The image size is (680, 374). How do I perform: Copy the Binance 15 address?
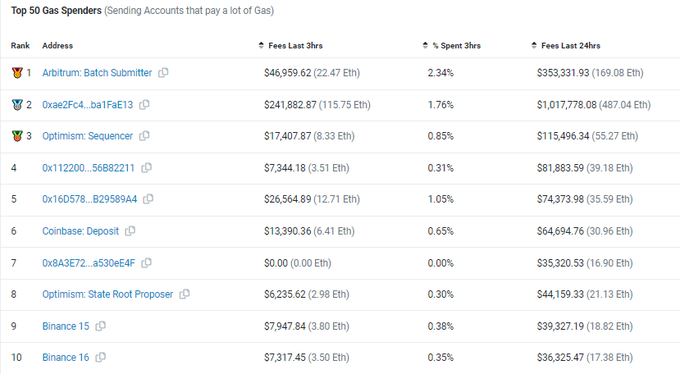coord(100,326)
